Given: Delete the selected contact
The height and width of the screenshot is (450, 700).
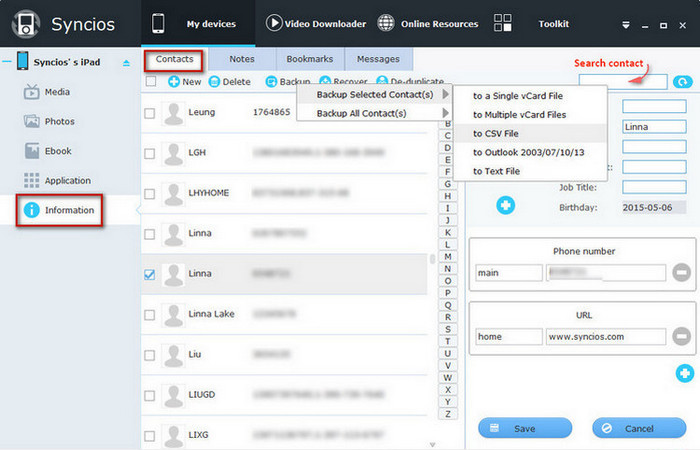Looking at the screenshot, I should coord(230,82).
